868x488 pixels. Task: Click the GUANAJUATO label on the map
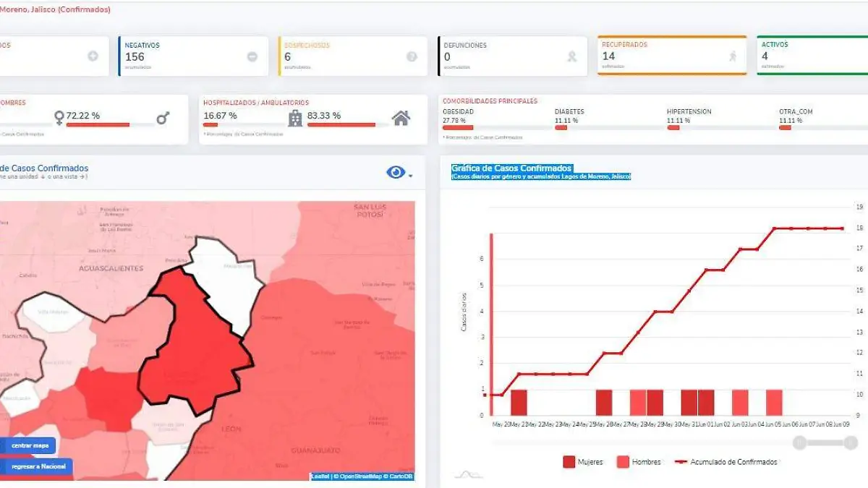pos(315,450)
